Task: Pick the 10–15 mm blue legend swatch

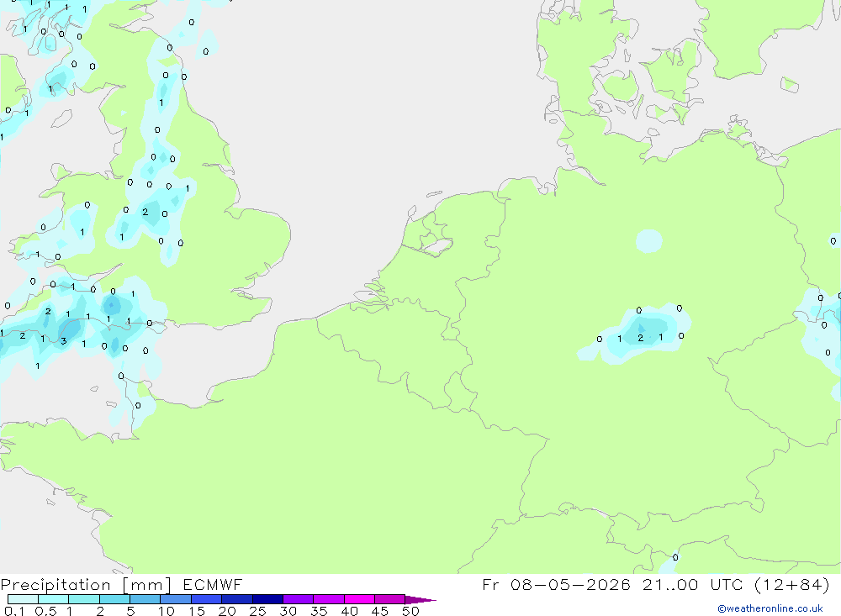Action: [x=176, y=599]
